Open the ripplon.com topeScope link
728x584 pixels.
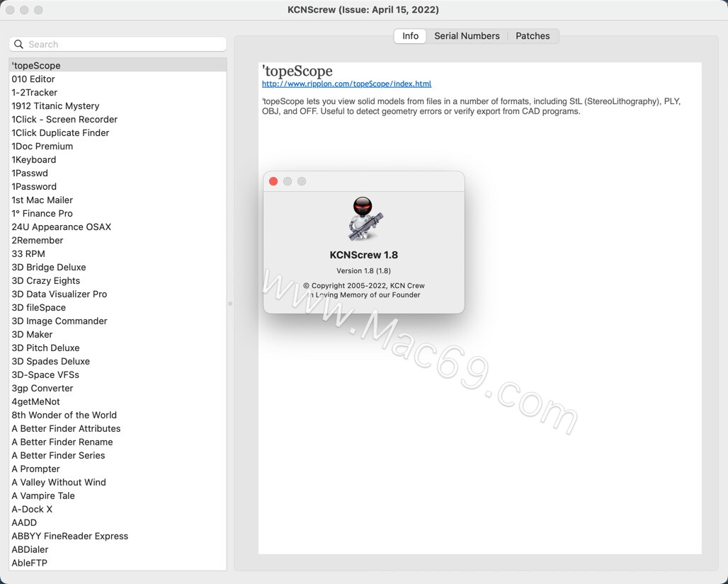click(346, 84)
